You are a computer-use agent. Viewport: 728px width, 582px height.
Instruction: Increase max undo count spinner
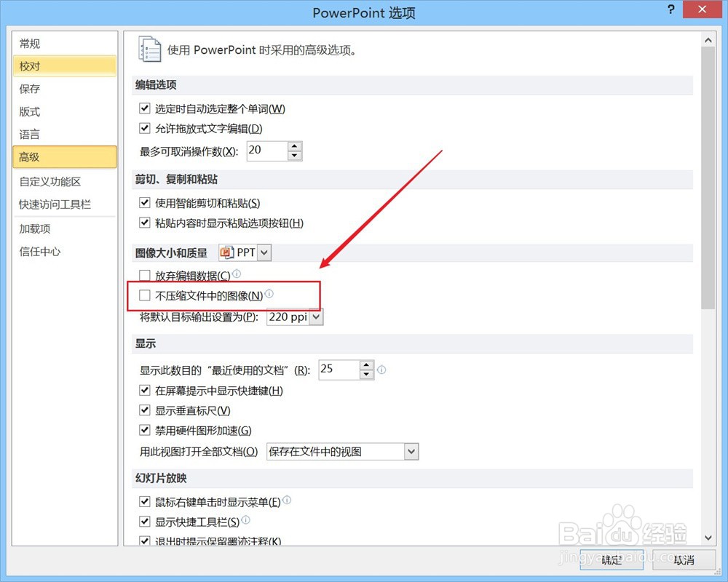point(294,146)
